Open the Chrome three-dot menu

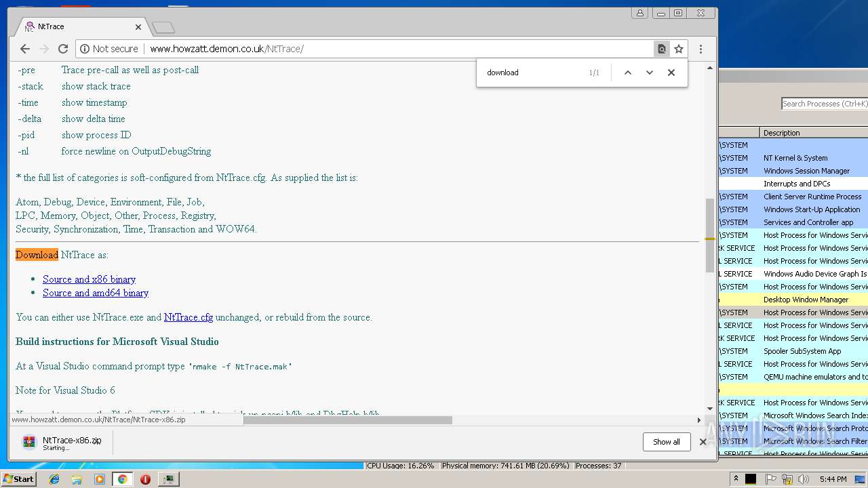[x=701, y=49]
